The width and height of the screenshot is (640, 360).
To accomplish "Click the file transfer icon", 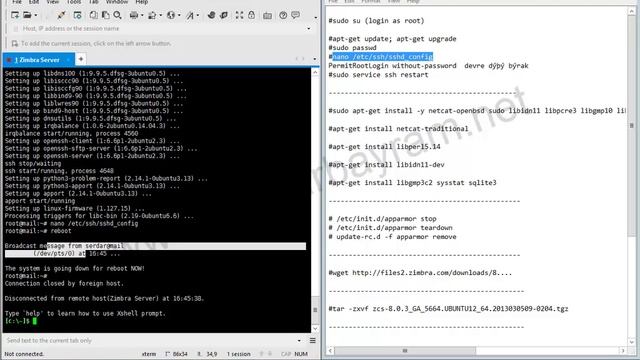I will coord(152,15).
